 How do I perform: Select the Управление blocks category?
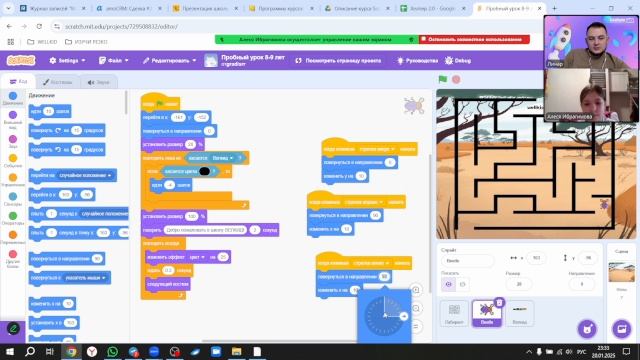tap(13, 180)
